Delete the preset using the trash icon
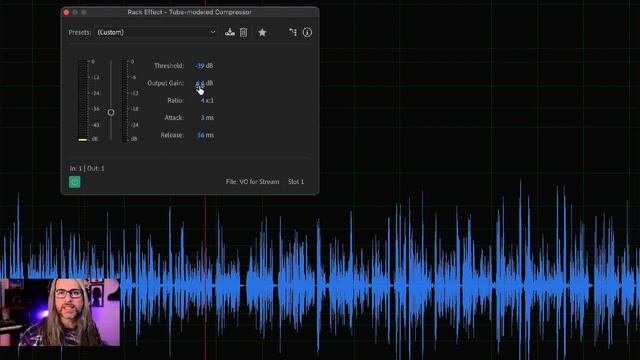Image resolution: width=640 pixels, height=360 pixels. [243, 32]
